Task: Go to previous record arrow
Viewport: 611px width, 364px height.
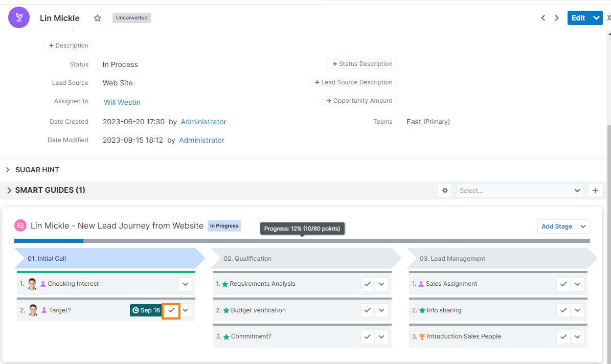Action: [543, 18]
